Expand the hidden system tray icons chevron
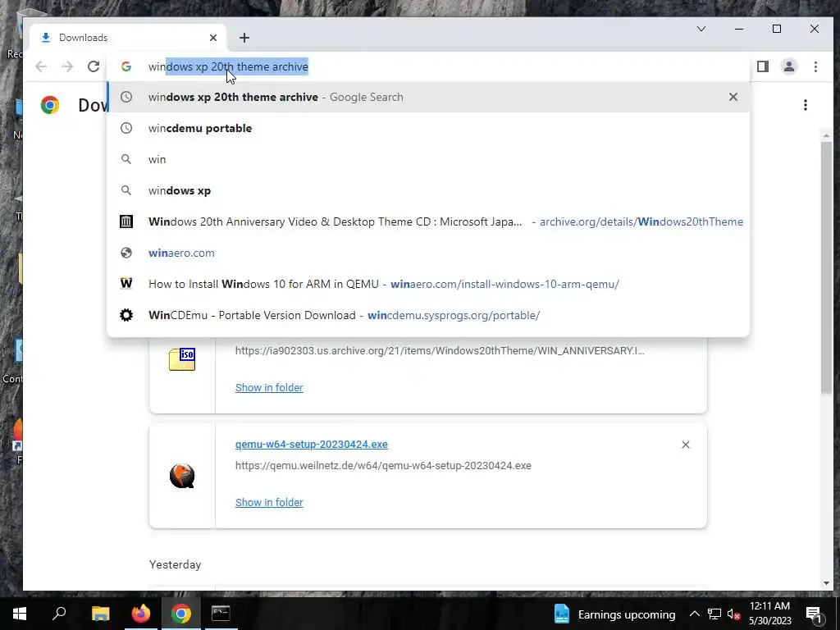This screenshot has width=840, height=630. click(x=694, y=614)
